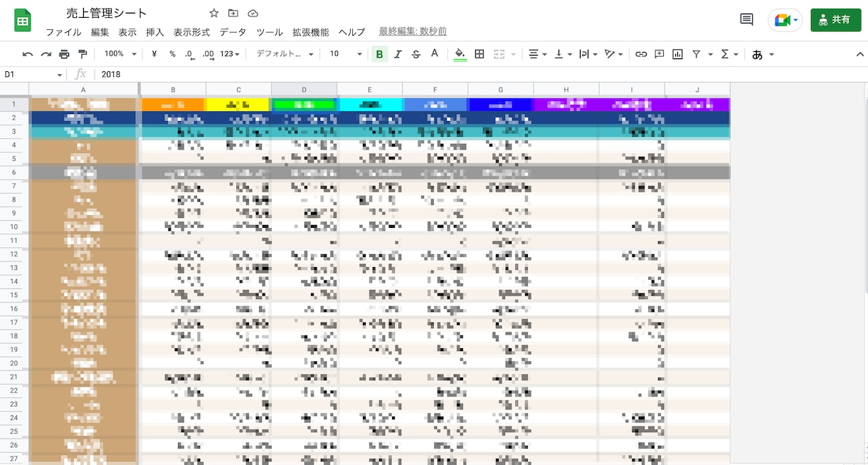Open the 編集 menu
The height and width of the screenshot is (465, 868).
[100, 32]
